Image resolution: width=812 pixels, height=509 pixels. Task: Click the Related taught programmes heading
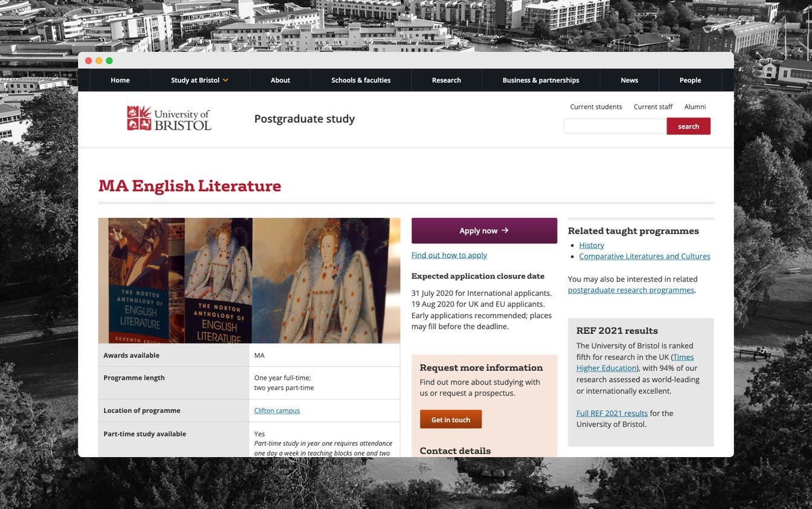coord(633,231)
